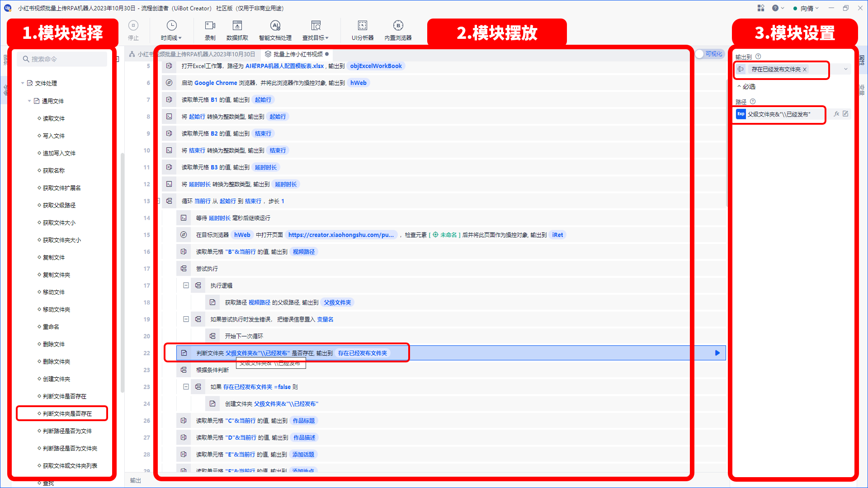Click the 尝试执行 block icon on line 17

pos(184,268)
